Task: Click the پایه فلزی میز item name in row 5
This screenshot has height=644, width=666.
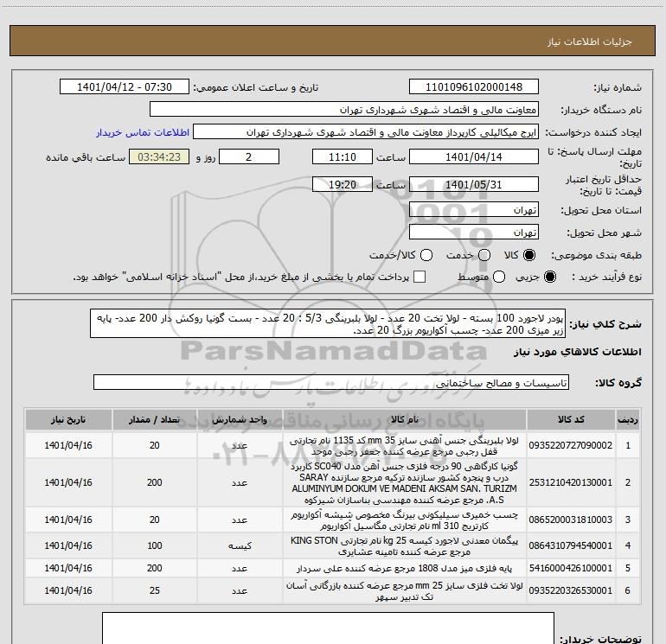Action: point(404,568)
